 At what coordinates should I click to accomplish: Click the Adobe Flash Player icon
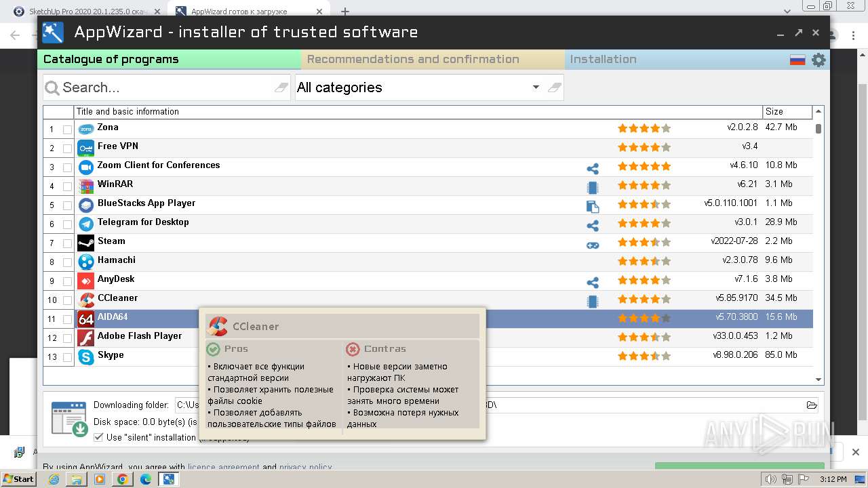pos(86,338)
